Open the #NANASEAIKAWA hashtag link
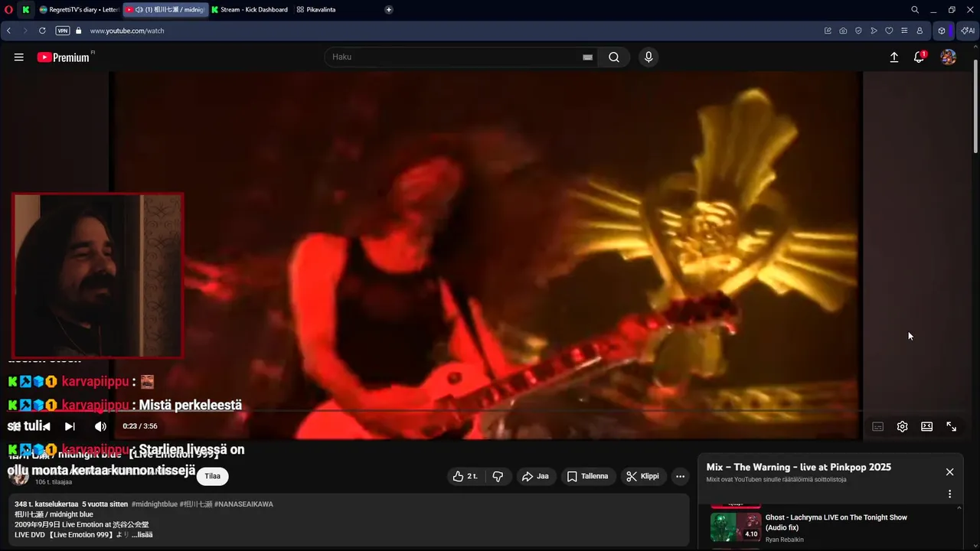The height and width of the screenshot is (551, 980). [243, 504]
